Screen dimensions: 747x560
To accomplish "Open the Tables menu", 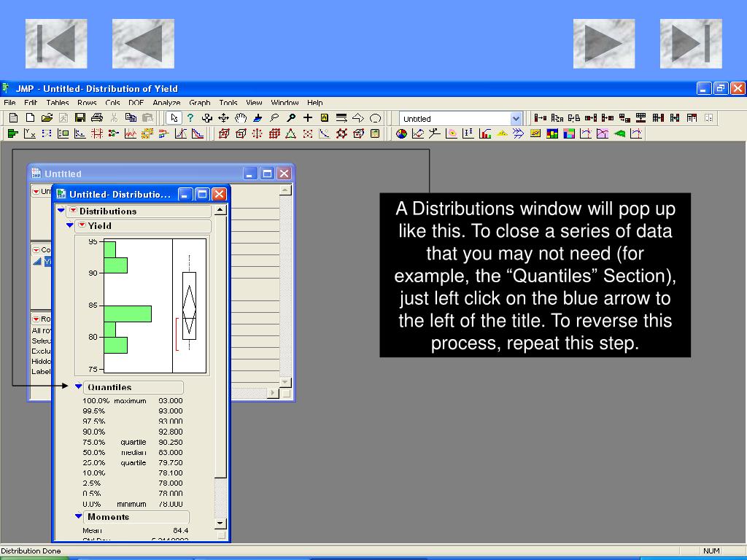I will pyautogui.click(x=58, y=102).
